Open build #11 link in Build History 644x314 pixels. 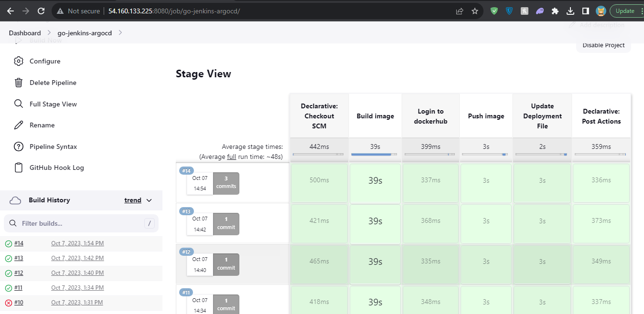(19, 288)
